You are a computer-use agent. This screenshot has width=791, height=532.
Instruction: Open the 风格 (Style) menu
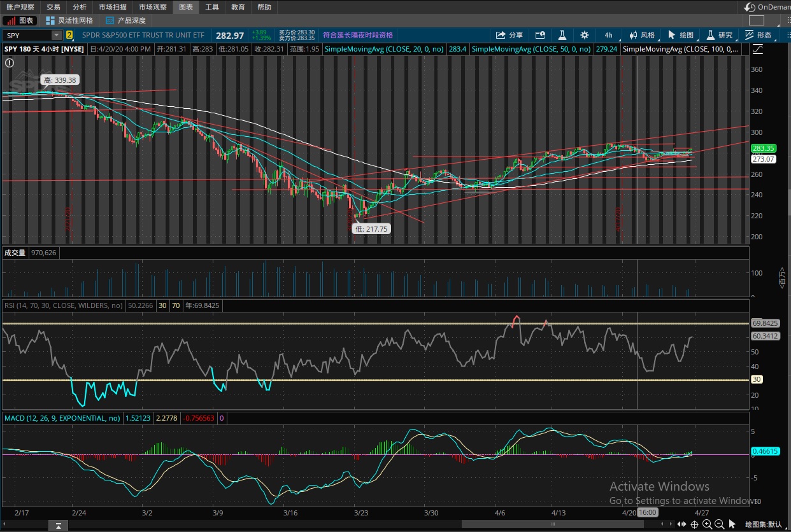641,36
